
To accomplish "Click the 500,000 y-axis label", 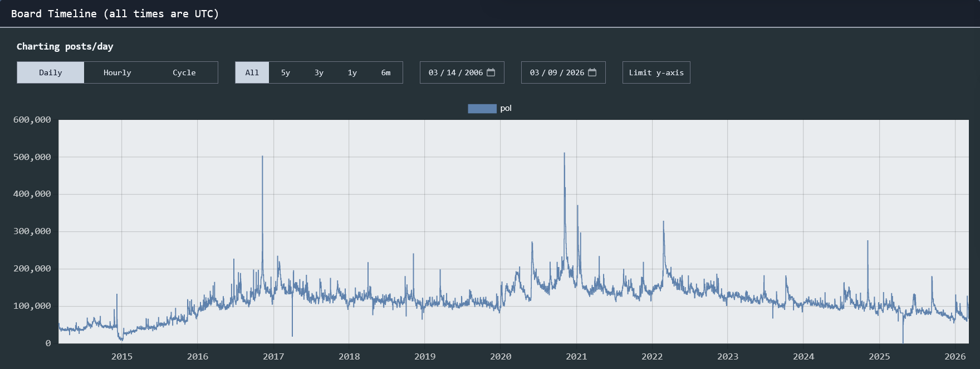I will (x=32, y=157).
